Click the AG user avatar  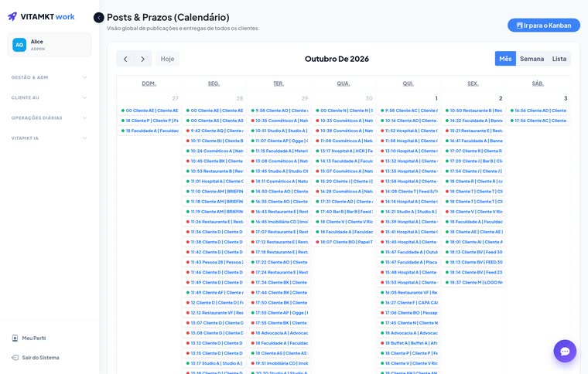click(19, 45)
